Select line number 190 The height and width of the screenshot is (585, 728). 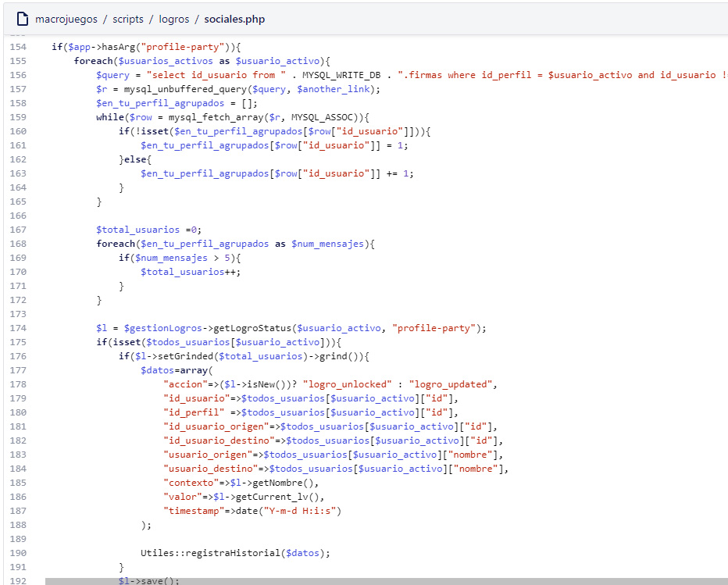point(18,553)
